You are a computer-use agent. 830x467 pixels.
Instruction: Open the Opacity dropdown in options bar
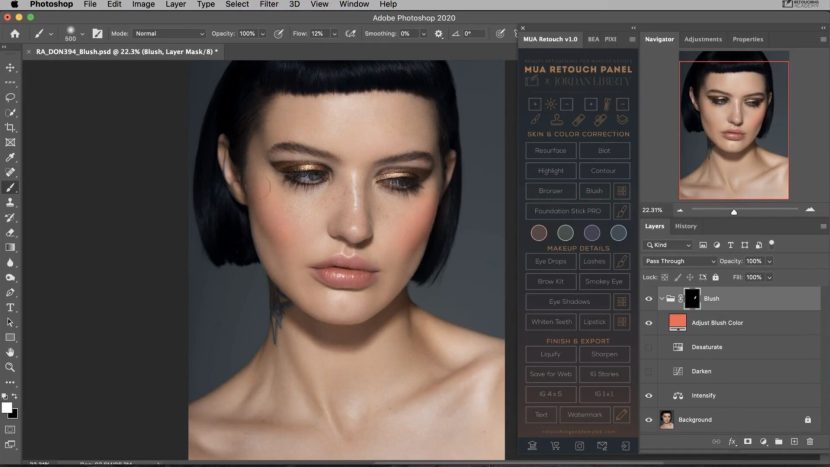coord(263,33)
